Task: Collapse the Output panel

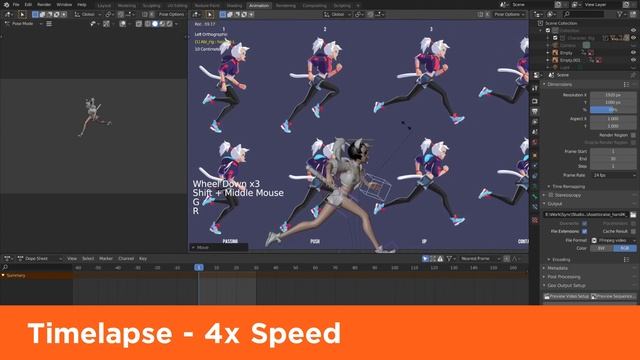Action: coord(554,204)
